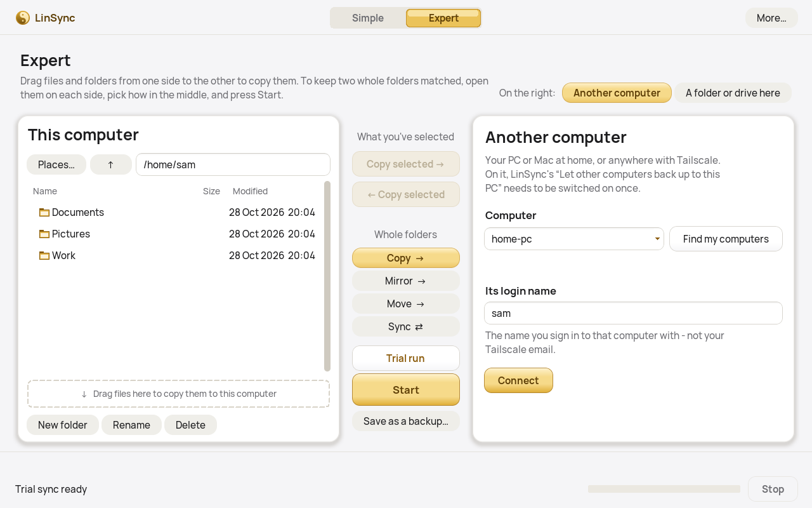The height and width of the screenshot is (508, 812).
Task: Click the Name column header
Action: pyautogui.click(x=45, y=191)
